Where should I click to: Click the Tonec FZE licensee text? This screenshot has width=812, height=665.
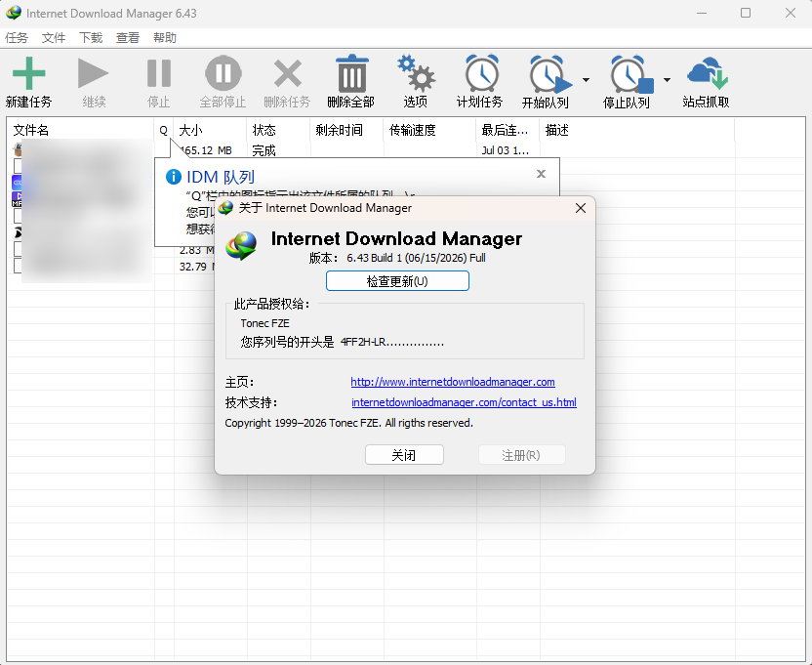click(x=264, y=323)
